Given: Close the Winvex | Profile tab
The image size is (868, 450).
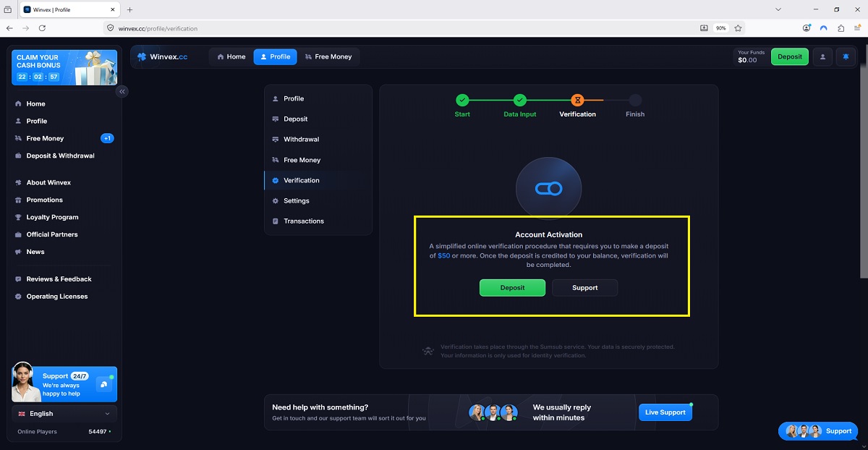Looking at the screenshot, I should pos(112,9).
